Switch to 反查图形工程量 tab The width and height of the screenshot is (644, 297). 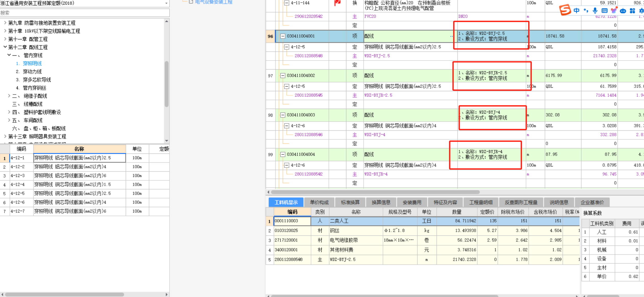coord(521,202)
